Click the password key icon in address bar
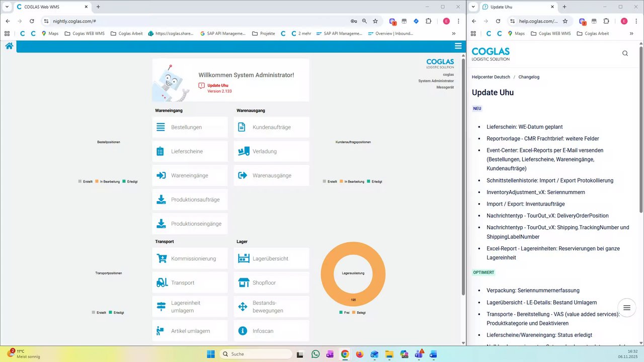This screenshot has height=362, width=644. [354, 21]
